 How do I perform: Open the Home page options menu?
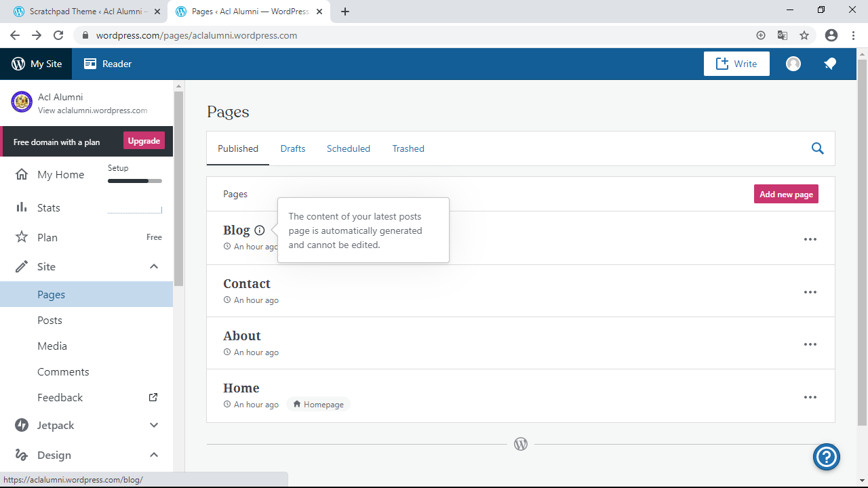(x=810, y=397)
